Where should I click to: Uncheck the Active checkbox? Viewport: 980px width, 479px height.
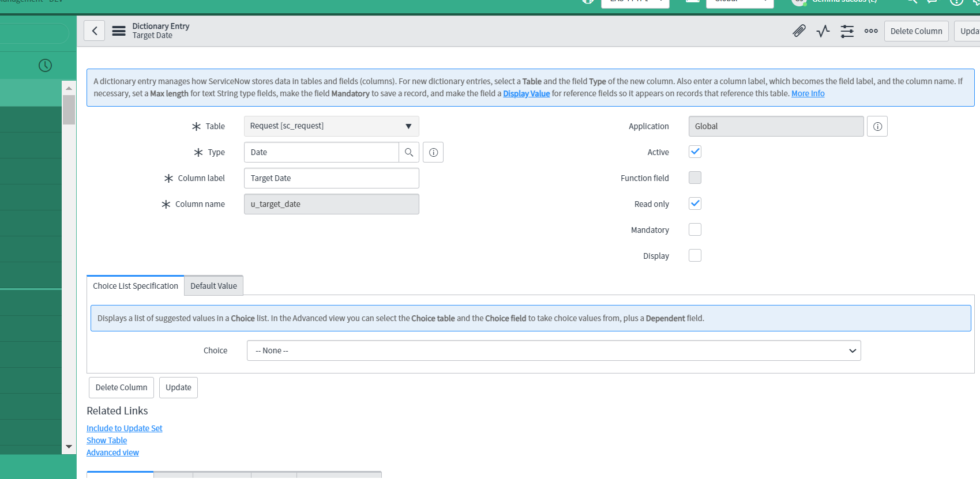[695, 152]
